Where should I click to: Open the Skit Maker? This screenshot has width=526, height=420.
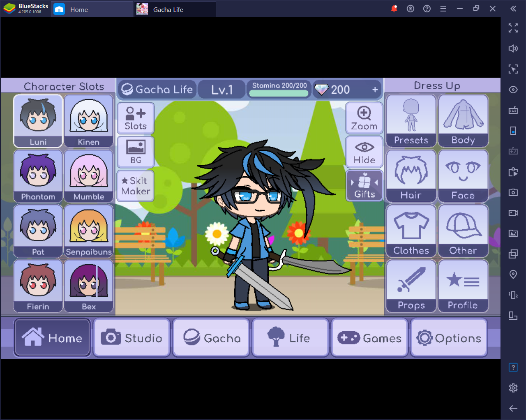[x=136, y=186]
